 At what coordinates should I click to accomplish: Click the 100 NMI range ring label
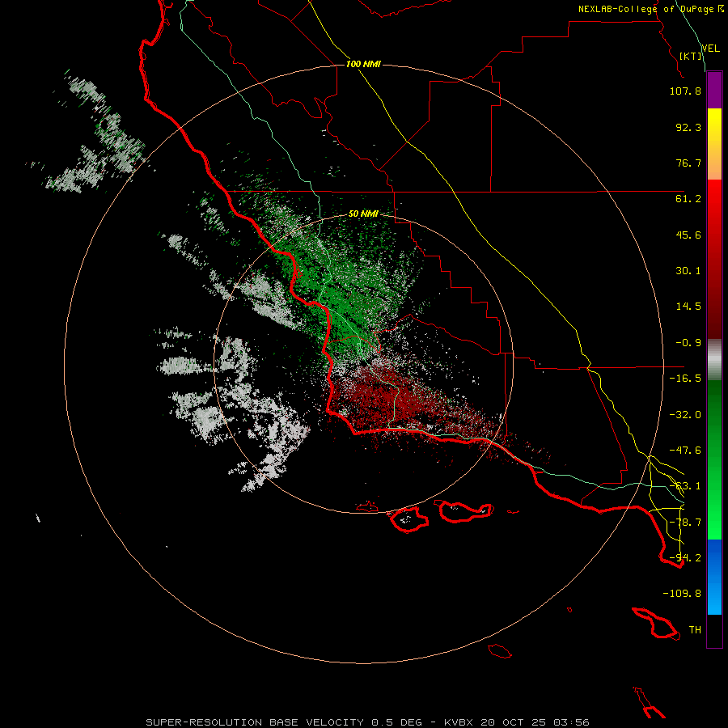363,64
